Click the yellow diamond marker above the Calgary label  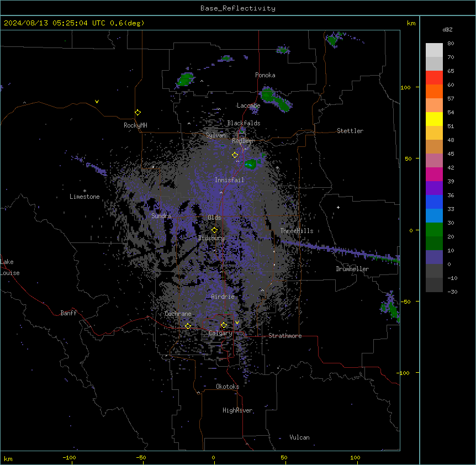coord(224,325)
